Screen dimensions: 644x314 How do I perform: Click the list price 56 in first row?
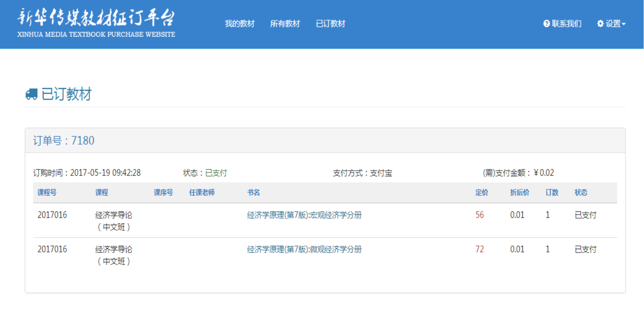[480, 215]
